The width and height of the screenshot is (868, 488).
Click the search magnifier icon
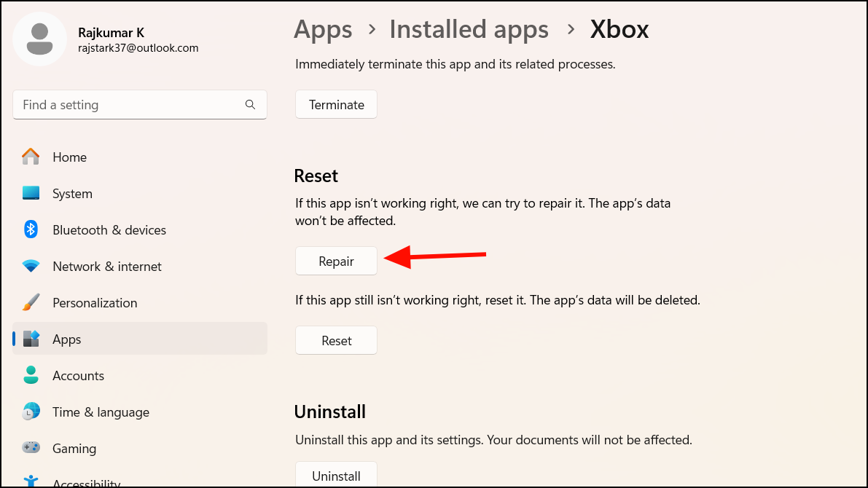coord(250,105)
